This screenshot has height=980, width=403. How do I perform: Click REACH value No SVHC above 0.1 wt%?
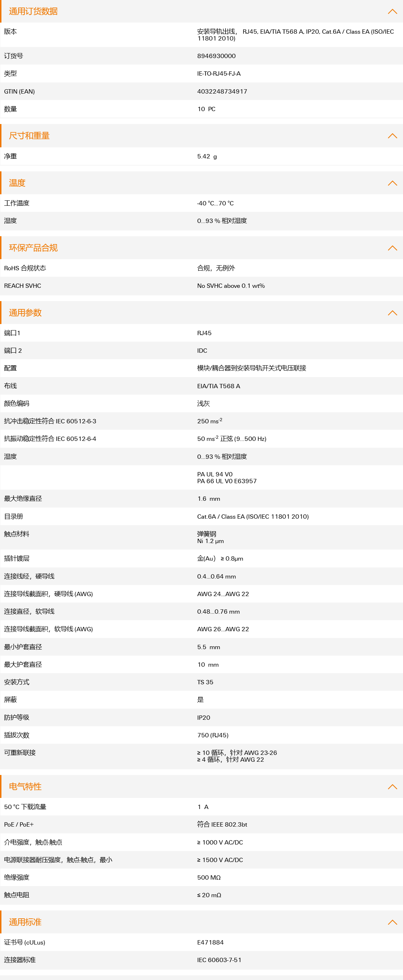pos(231,286)
